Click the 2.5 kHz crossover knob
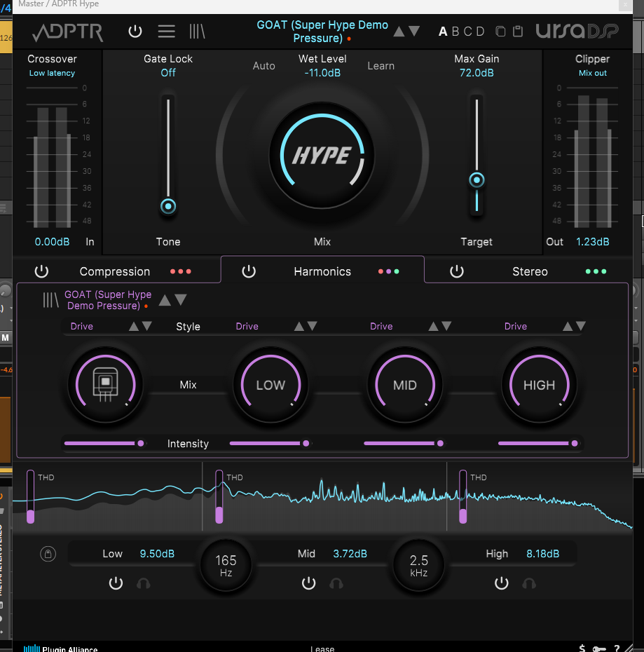This screenshot has width=644, height=652. [x=418, y=565]
